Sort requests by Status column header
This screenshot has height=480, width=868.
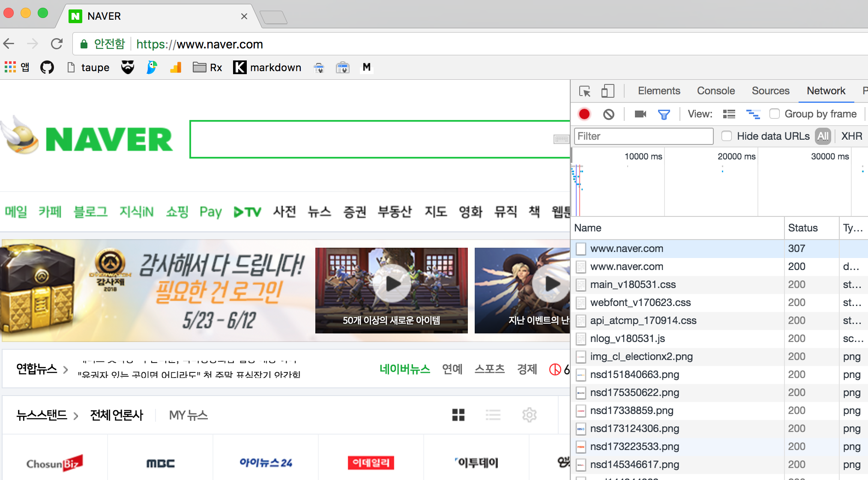[811, 228]
